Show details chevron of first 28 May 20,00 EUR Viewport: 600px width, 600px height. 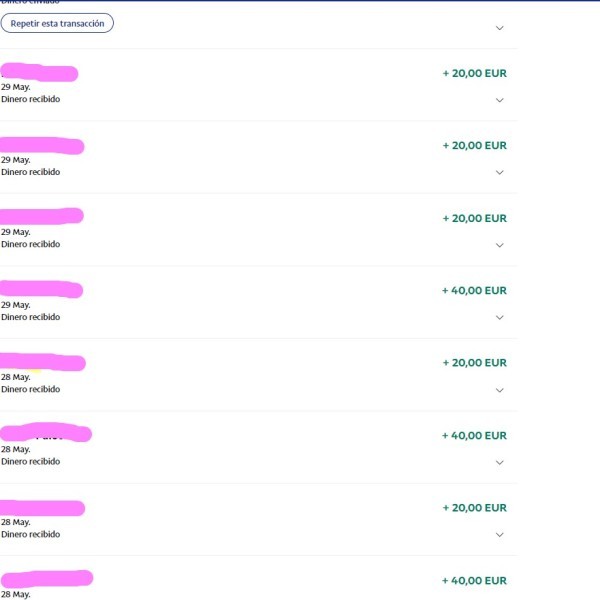pyautogui.click(x=499, y=390)
